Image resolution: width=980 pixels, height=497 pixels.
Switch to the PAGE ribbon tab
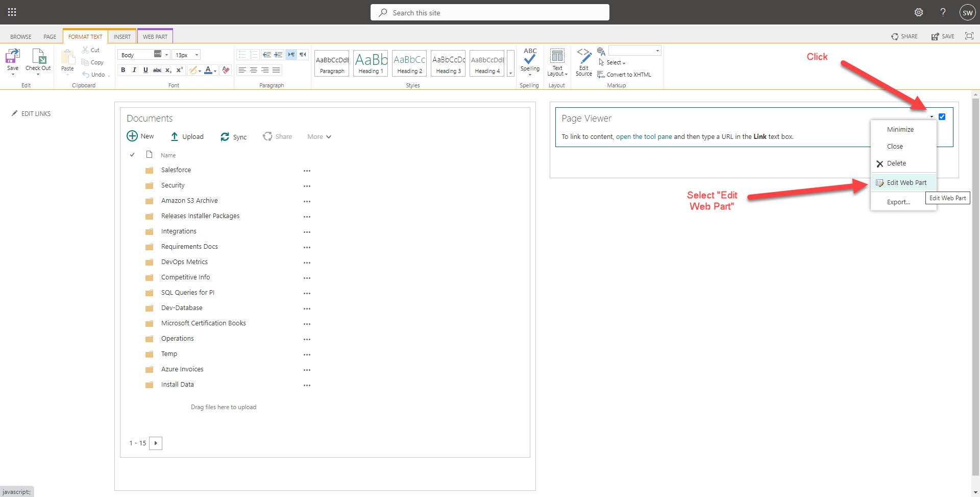tap(50, 37)
